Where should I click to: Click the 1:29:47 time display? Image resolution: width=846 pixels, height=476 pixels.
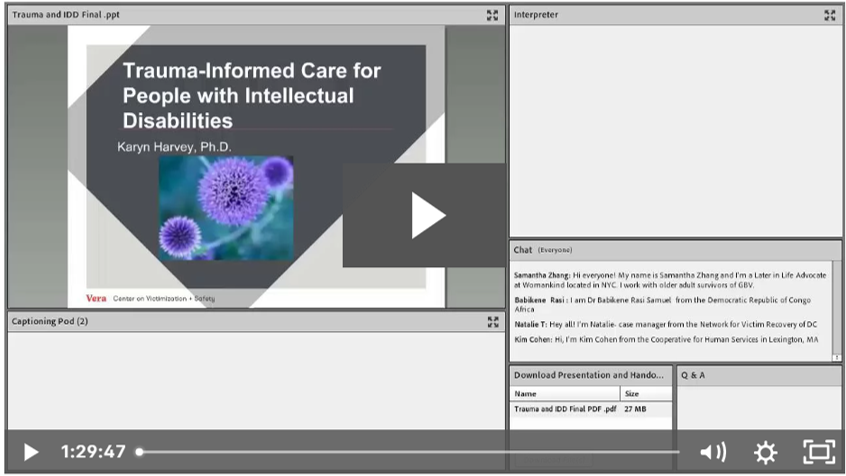pos(93,452)
